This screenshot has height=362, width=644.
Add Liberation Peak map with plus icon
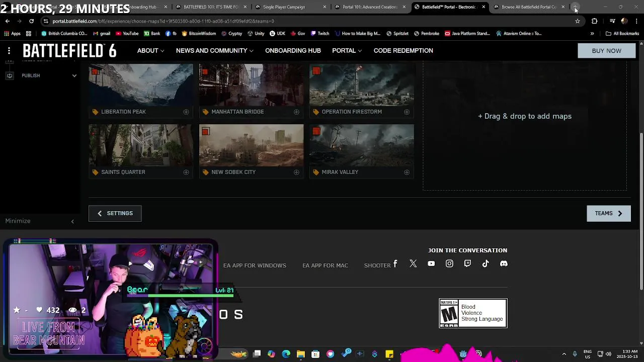[x=186, y=112]
